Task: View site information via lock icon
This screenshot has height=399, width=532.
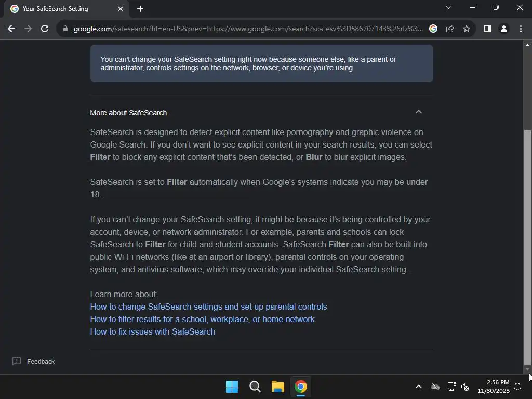Action: click(x=65, y=29)
